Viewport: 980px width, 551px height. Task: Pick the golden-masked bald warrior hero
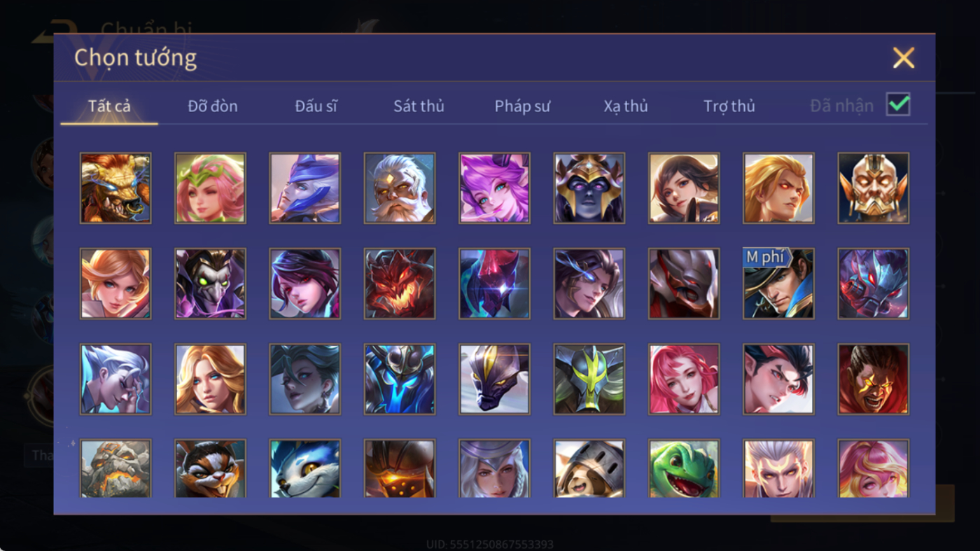tap(873, 188)
